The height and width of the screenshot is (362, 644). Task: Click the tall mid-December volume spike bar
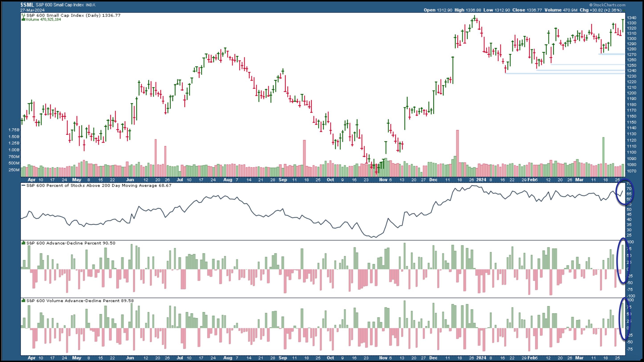457,150
